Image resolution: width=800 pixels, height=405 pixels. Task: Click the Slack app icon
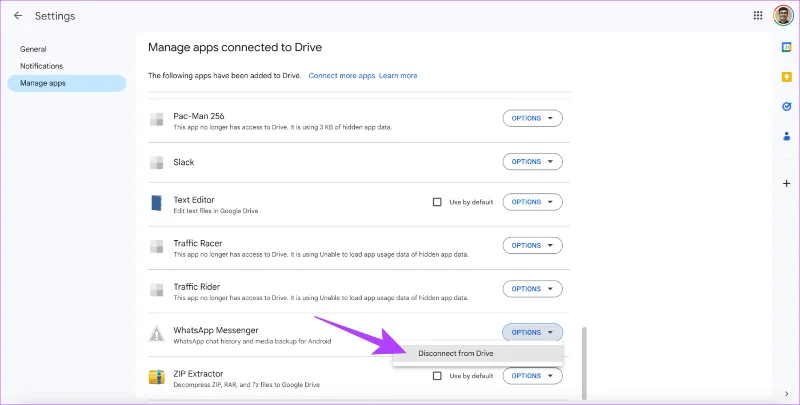coord(157,163)
